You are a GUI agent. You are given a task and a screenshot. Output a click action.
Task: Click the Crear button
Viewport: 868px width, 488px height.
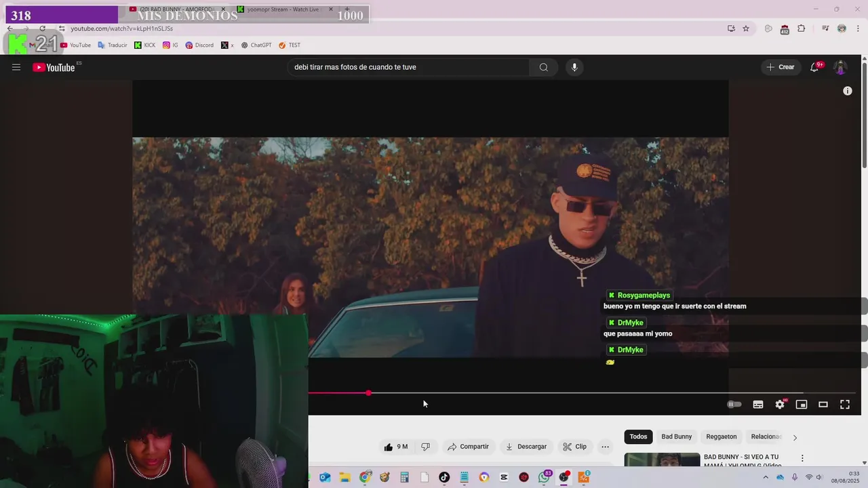point(780,67)
